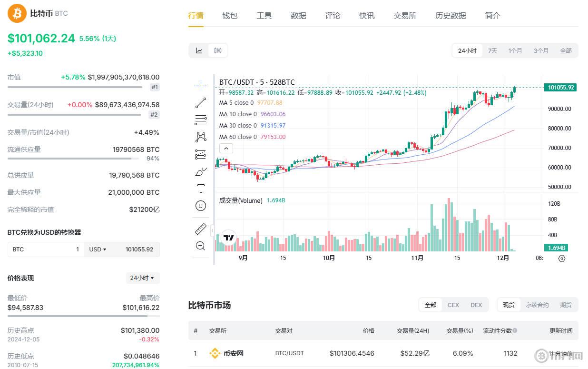Open the emoji icons tool
588x369 pixels.
(x=201, y=206)
